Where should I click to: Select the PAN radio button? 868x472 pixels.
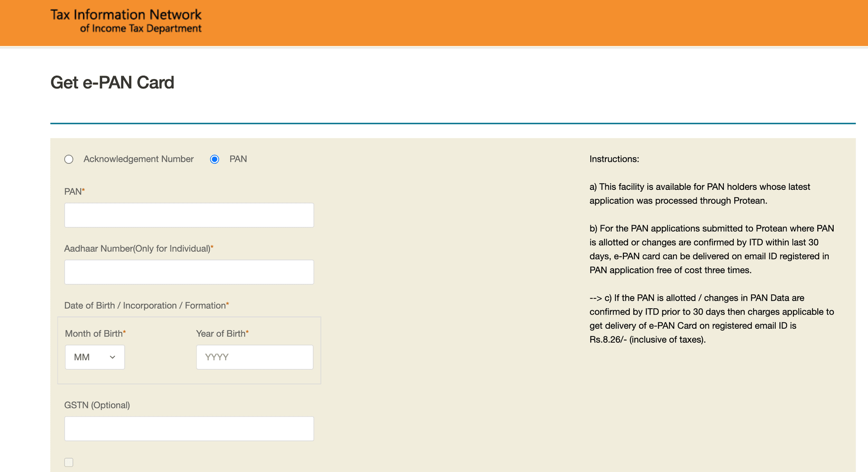pyautogui.click(x=215, y=159)
